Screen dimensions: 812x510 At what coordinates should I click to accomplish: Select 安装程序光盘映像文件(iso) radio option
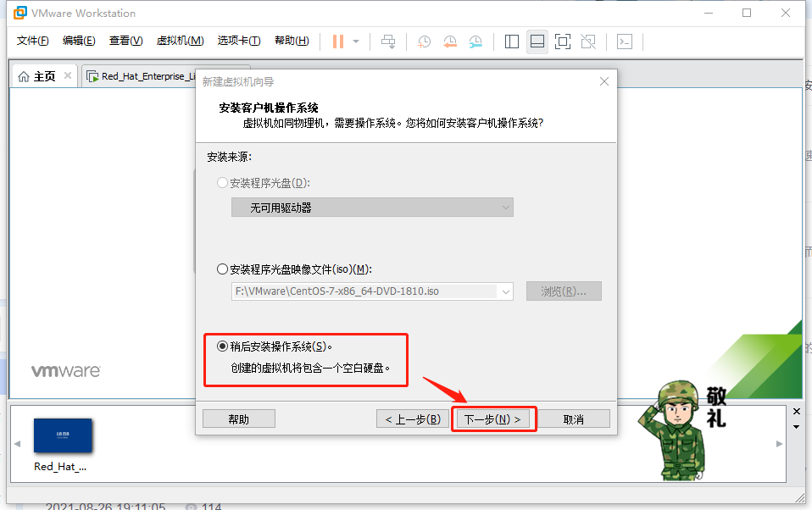click(222, 269)
